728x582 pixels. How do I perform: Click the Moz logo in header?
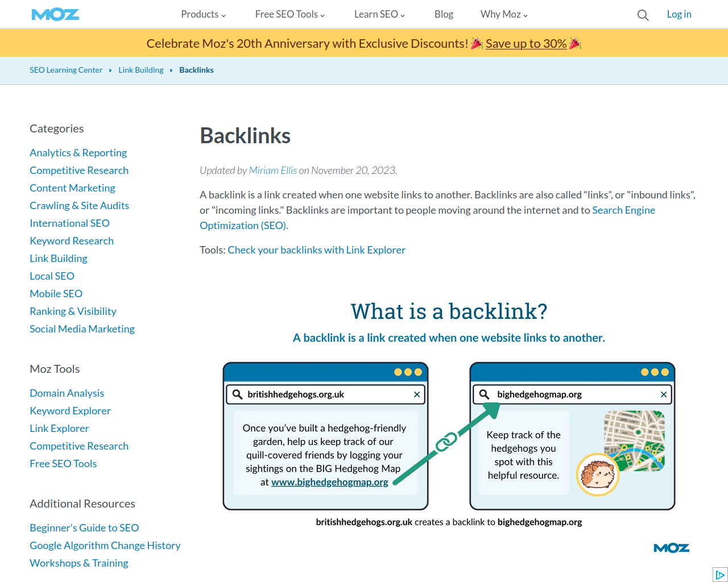point(55,14)
